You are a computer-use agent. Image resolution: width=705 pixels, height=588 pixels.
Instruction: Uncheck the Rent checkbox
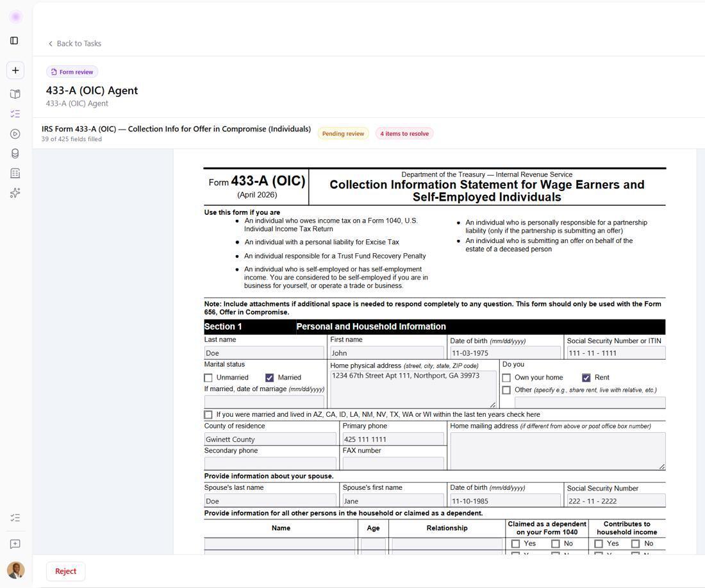pyautogui.click(x=586, y=378)
